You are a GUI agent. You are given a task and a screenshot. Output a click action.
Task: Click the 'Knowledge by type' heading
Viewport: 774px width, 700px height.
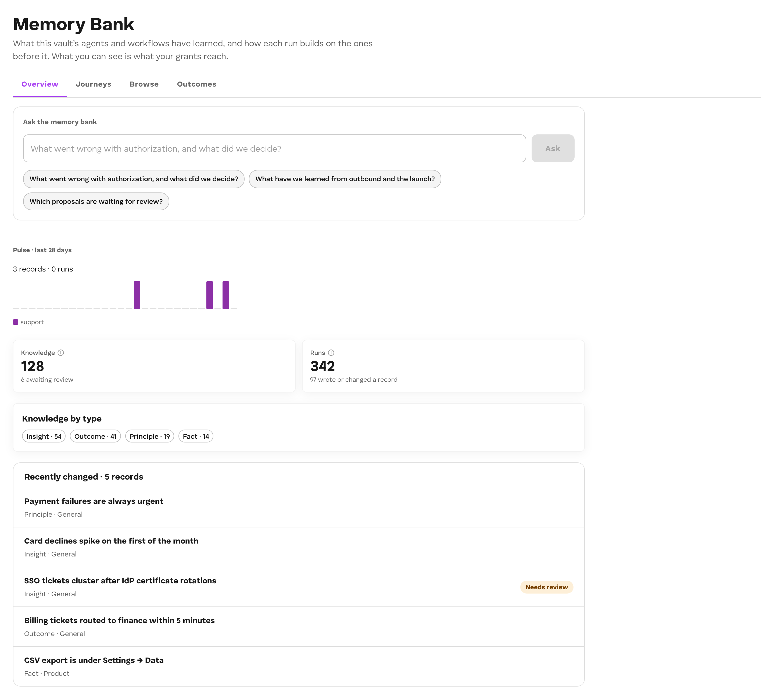(x=62, y=419)
